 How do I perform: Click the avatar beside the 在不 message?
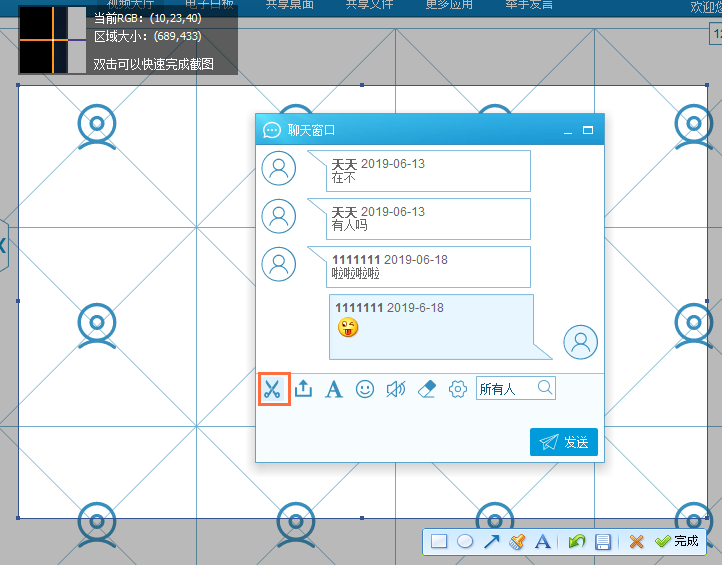(x=279, y=168)
